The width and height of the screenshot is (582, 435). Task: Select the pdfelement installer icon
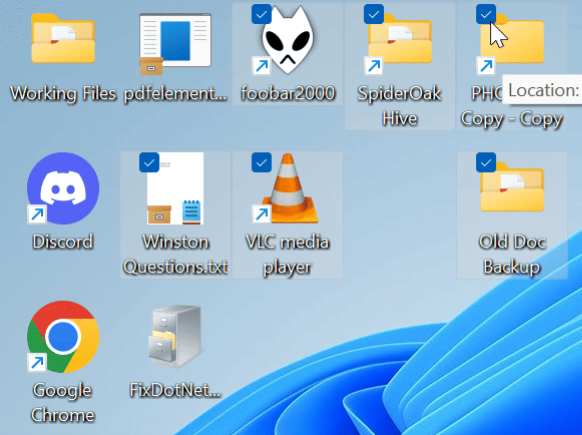click(x=175, y=44)
